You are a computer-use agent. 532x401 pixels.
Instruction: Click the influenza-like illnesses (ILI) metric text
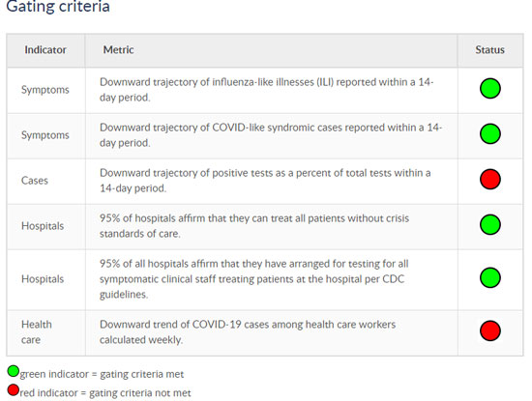(x=266, y=90)
